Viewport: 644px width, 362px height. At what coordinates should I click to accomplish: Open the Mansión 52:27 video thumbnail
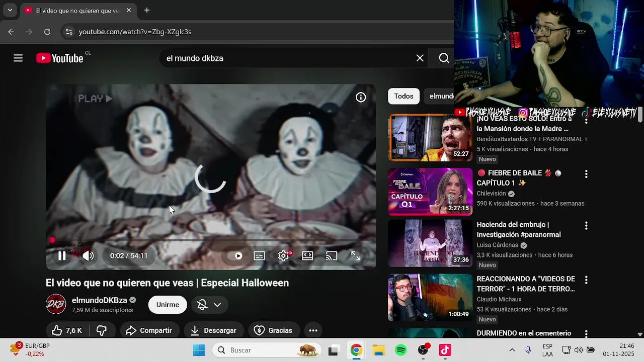coord(430,138)
